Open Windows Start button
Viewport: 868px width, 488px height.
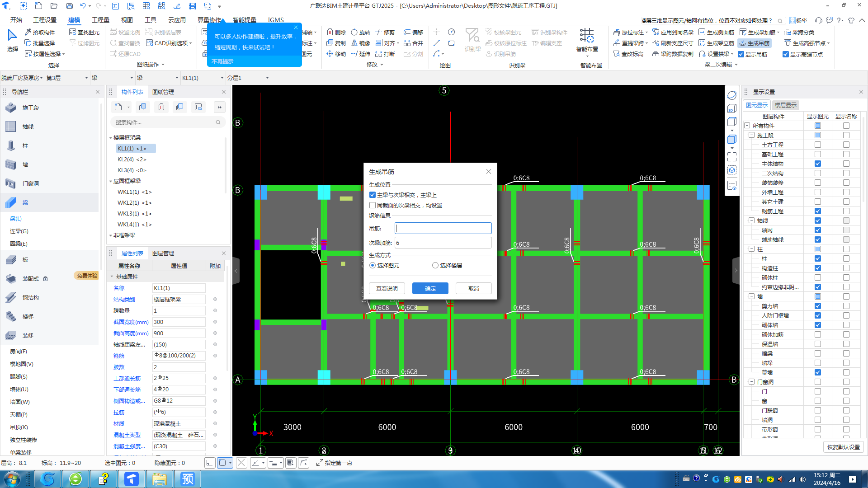click(12, 479)
